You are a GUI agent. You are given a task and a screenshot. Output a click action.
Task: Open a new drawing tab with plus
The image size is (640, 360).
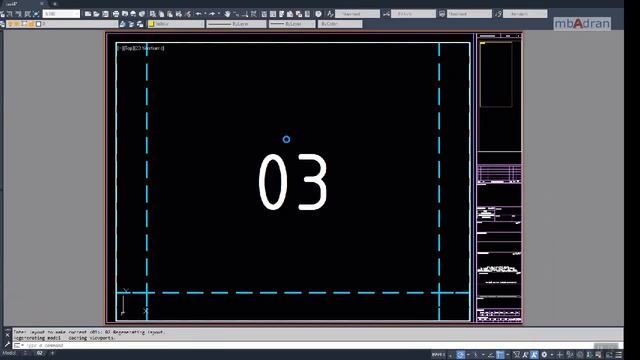pos(55,4)
